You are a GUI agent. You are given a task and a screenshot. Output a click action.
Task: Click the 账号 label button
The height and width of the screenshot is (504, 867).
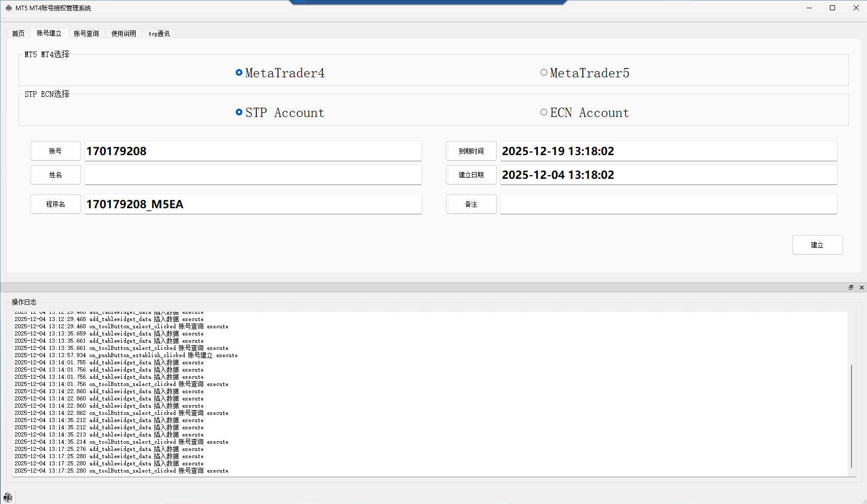coord(56,151)
